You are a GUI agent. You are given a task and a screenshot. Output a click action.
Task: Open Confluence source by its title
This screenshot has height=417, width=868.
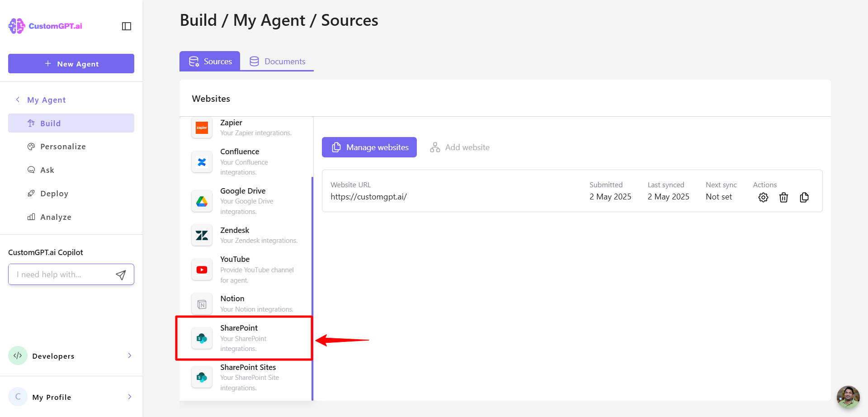pos(240,152)
